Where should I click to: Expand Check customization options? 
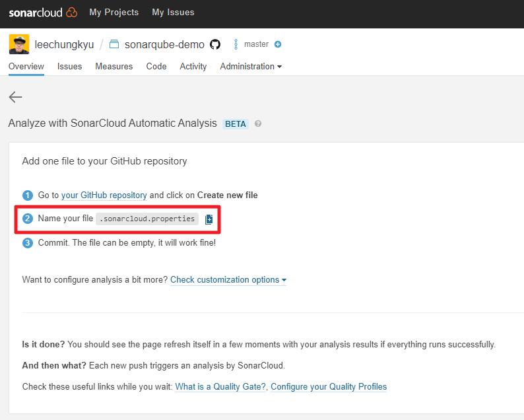(228, 279)
